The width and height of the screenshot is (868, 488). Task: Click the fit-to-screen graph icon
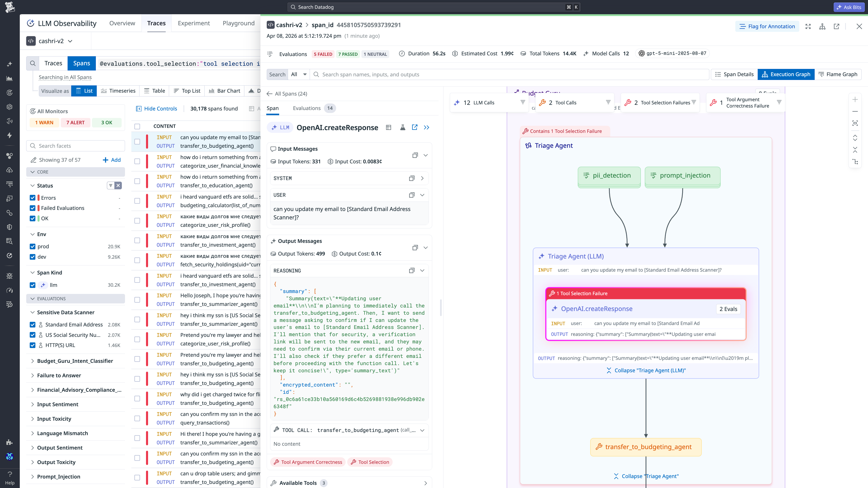tap(855, 123)
